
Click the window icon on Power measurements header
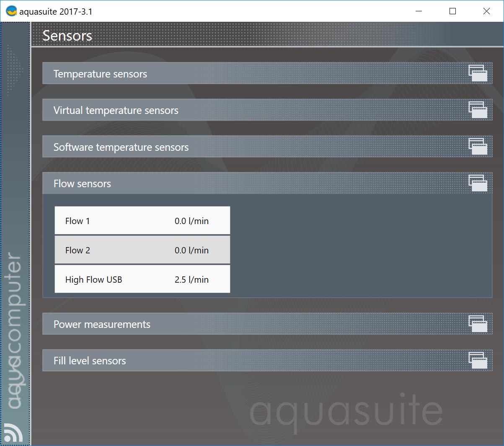click(x=478, y=324)
